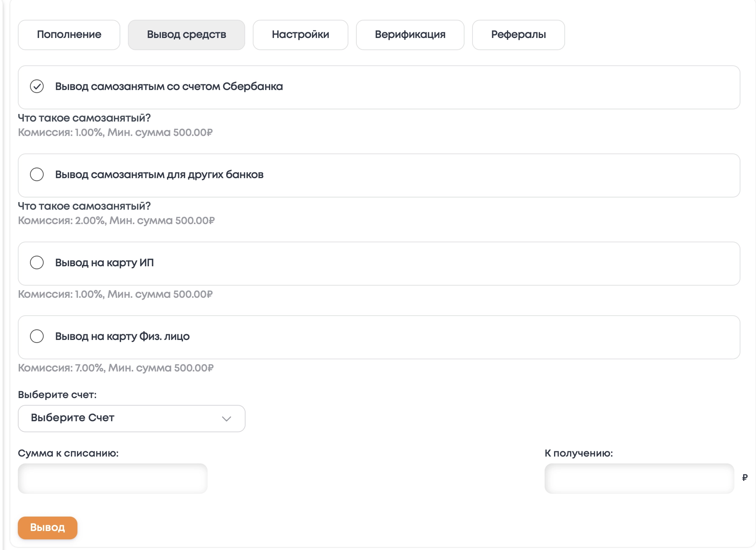Go to the Настройки tab

point(300,35)
